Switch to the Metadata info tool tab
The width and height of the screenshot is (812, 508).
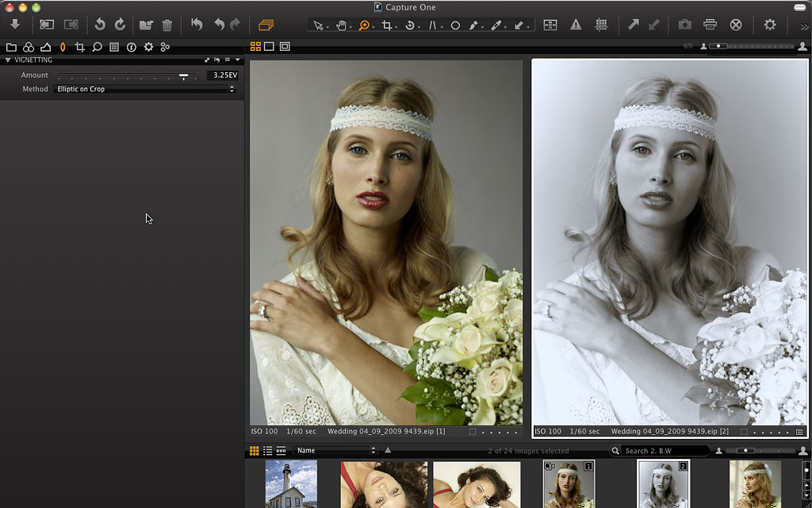pyautogui.click(x=131, y=48)
